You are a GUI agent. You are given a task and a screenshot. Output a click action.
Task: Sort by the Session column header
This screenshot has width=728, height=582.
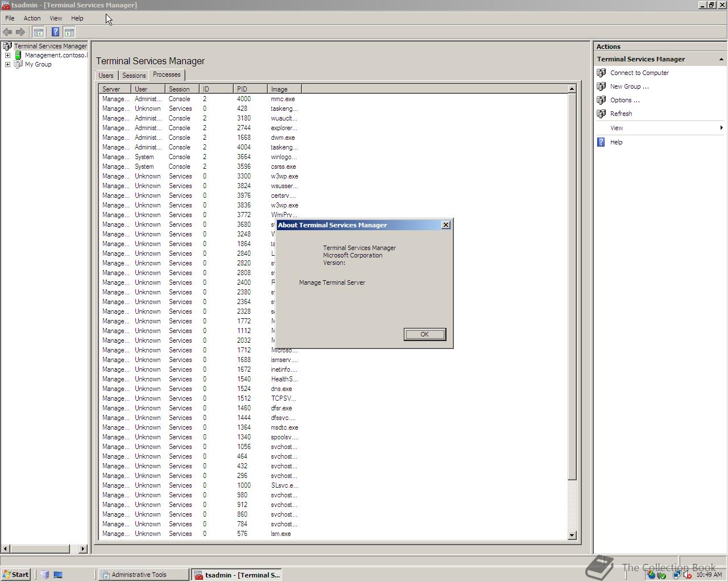[x=183, y=89]
